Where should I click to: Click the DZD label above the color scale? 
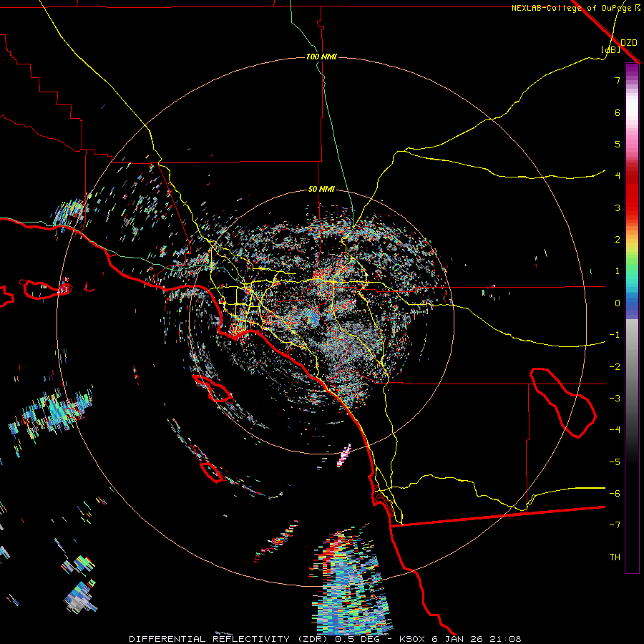point(628,43)
